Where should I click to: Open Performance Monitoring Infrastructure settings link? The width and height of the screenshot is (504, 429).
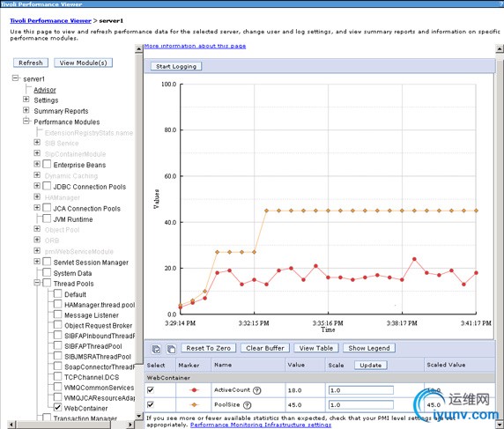[x=261, y=425]
